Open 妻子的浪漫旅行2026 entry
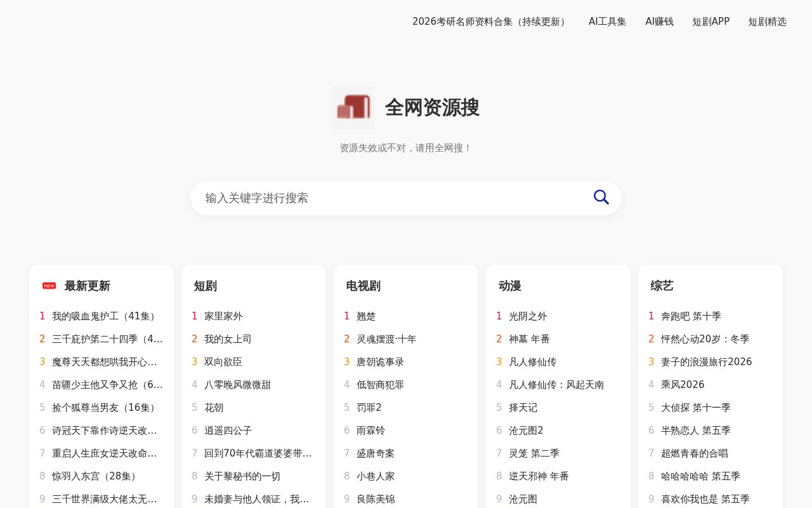 [707, 362]
